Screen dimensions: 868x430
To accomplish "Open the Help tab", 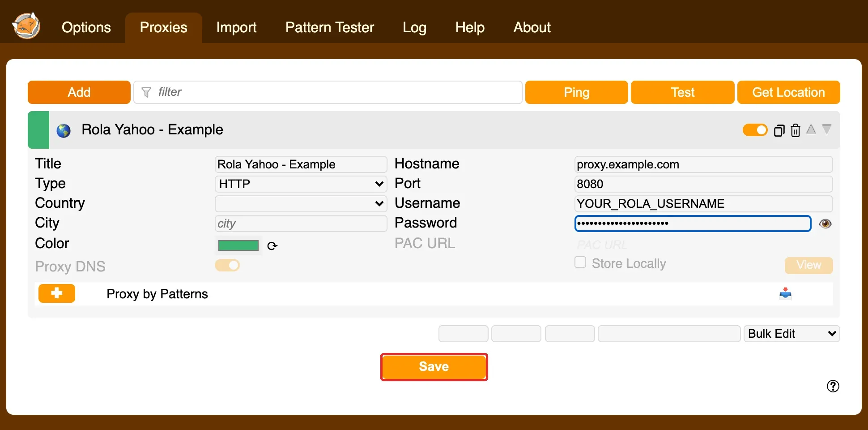I will [470, 27].
